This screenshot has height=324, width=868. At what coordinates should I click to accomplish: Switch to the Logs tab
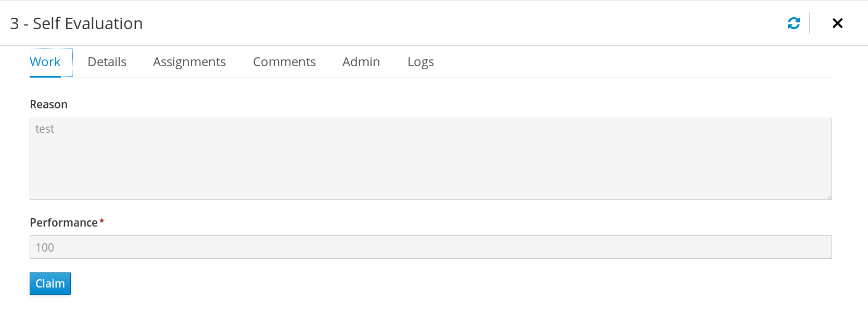click(420, 61)
